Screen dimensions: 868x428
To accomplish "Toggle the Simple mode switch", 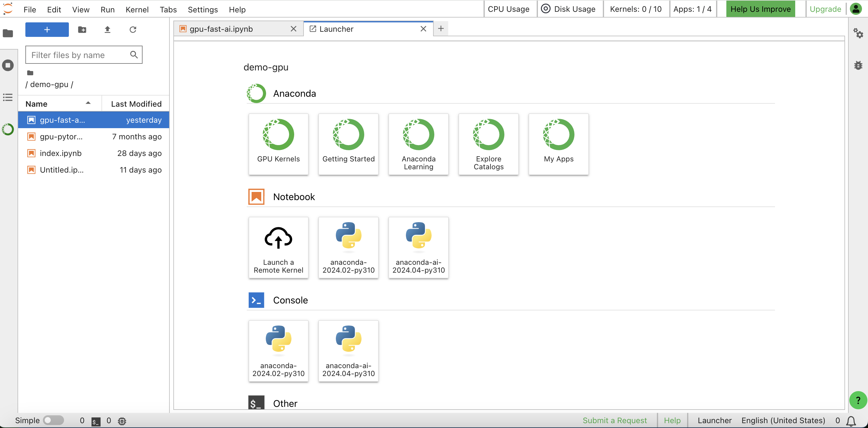I will pos(53,420).
